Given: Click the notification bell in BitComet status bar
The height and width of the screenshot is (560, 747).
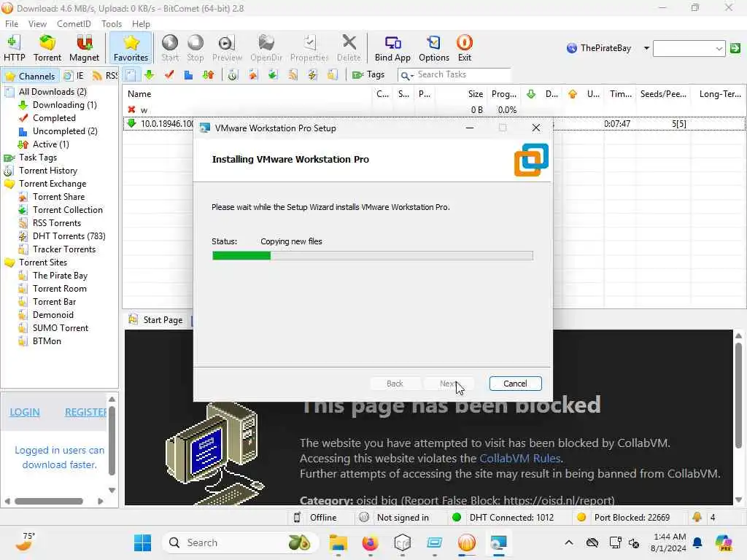Looking at the screenshot, I should tap(697, 517).
